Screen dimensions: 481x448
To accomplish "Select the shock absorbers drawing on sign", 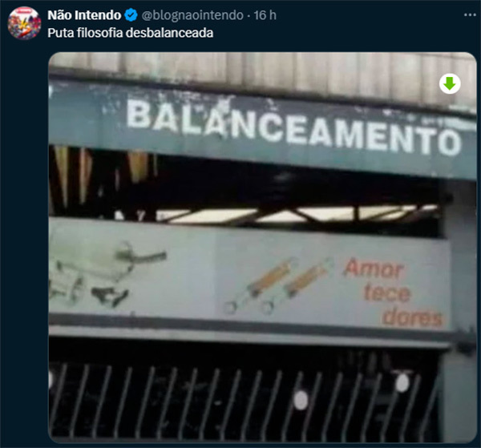I will (277, 286).
